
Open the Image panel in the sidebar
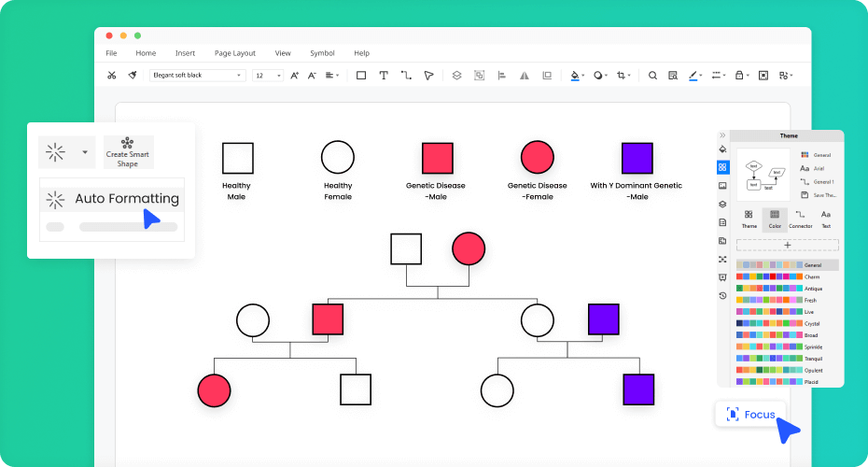click(722, 186)
